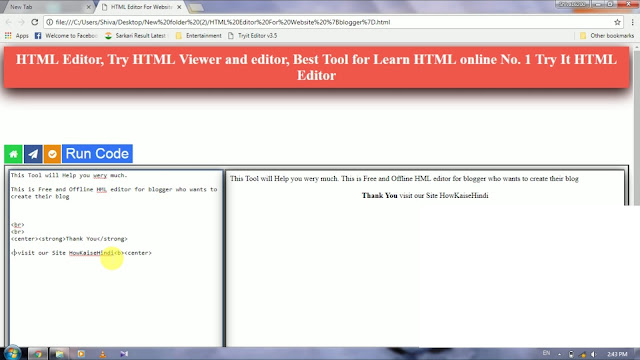This screenshot has height=360, width=640.
Task: Open Welcome to Facebook bookmark
Action: [66, 36]
